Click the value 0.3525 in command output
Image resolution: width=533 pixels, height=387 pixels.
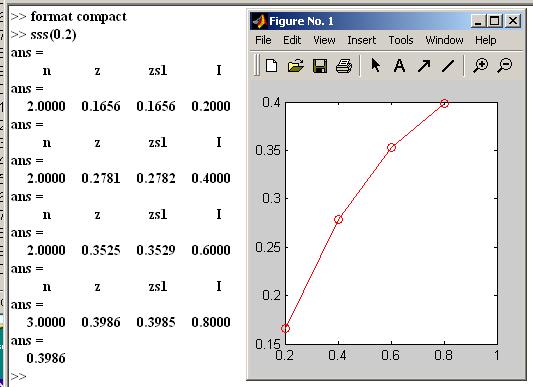point(101,251)
